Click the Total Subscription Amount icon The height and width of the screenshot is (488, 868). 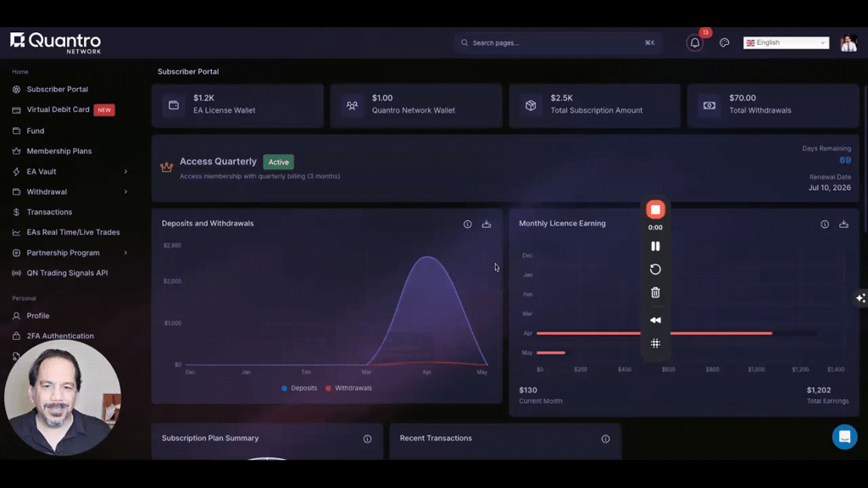[531, 105]
